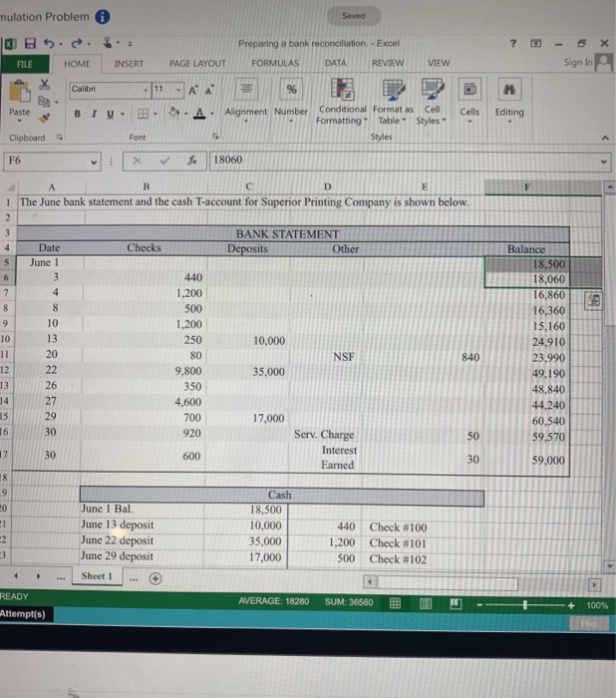The image size is (616, 698).
Task: Click the Undo arrow
Action: pyautogui.click(x=49, y=43)
